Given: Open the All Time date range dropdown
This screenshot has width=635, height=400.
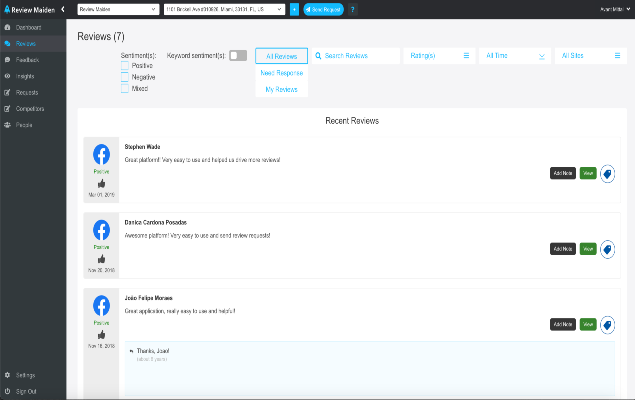Looking at the screenshot, I should pos(515,55).
